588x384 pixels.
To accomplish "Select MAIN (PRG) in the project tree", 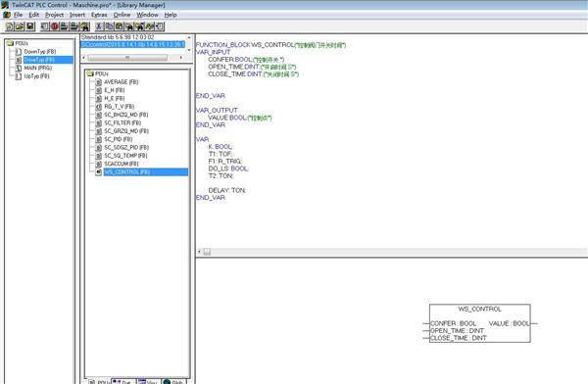I will coord(38,68).
